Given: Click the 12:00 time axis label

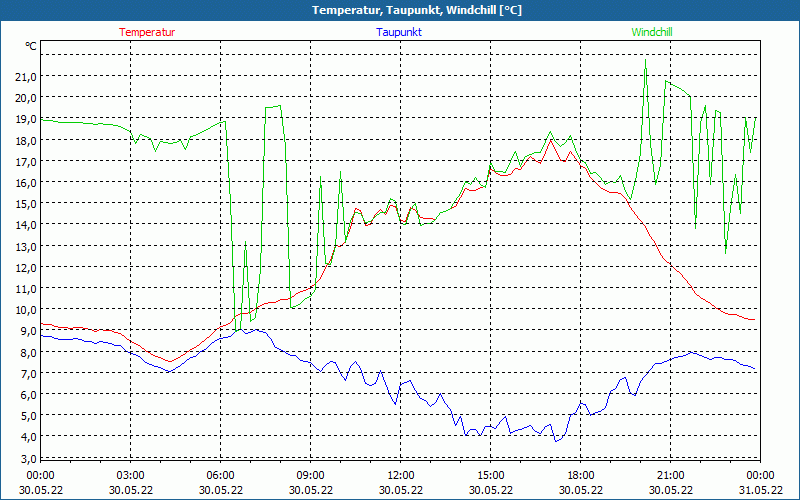Looking at the screenshot, I should (x=401, y=476).
